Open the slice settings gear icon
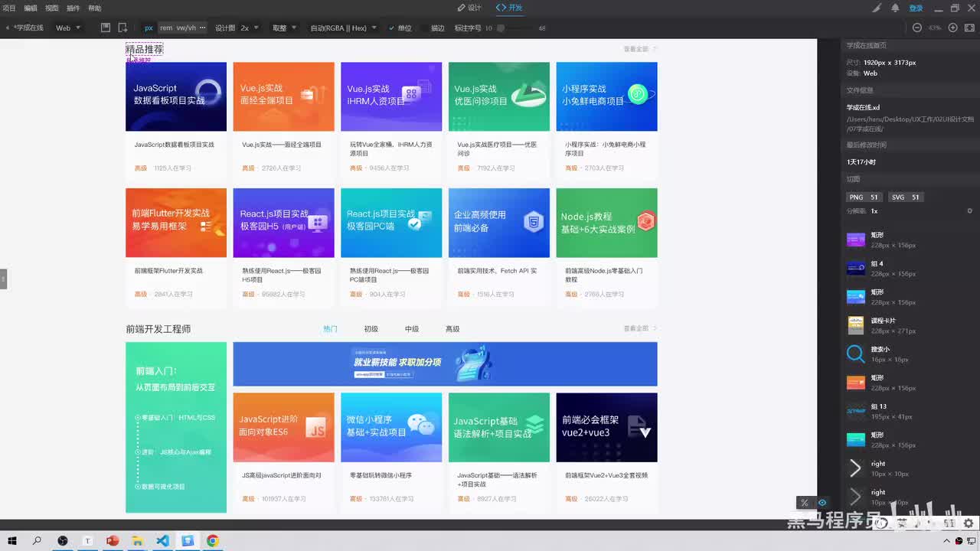Screen dimensions: 980x551 tap(970, 210)
